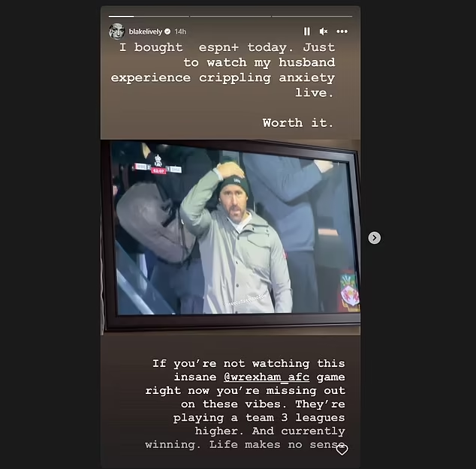Jump to second story progress segment
Viewport: 476px width, 469px height.
230,17
